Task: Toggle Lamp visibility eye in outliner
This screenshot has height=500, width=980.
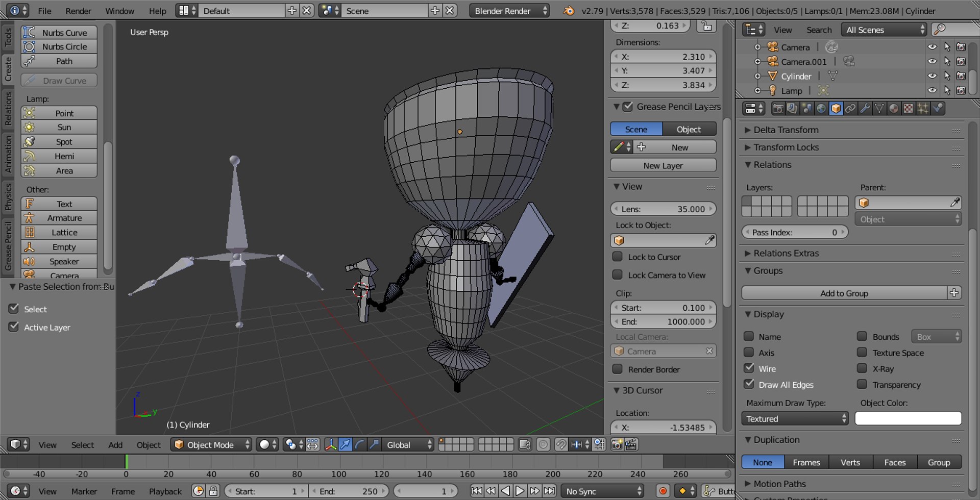Action: point(932,90)
